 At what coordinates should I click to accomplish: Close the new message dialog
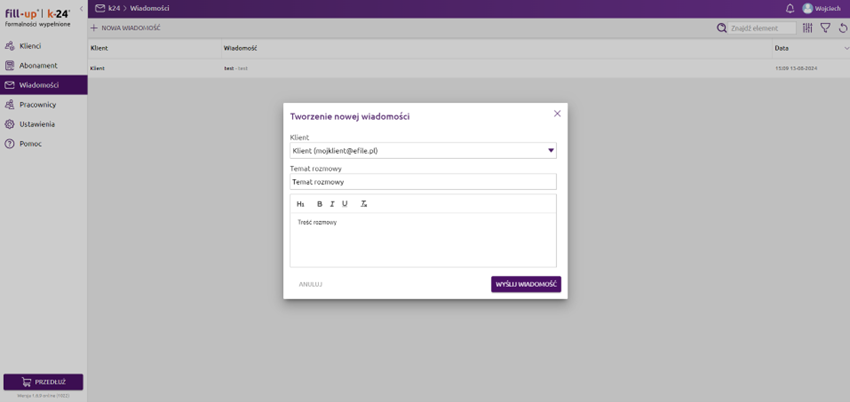click(x=557, y=114)
